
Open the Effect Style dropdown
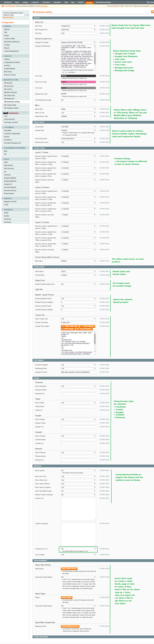pos(78,261)
